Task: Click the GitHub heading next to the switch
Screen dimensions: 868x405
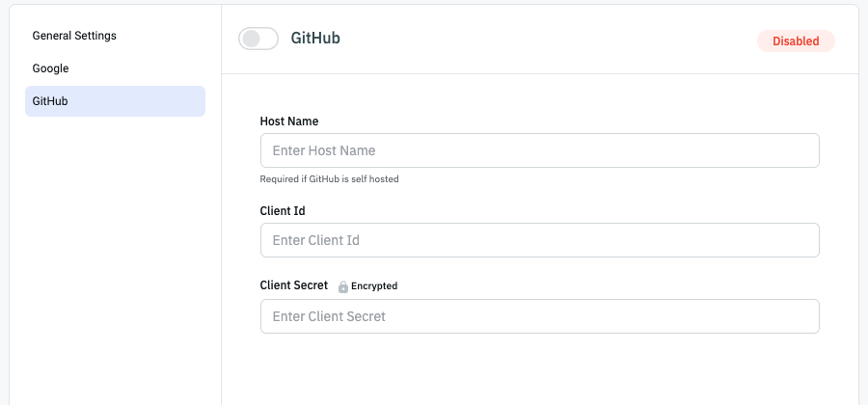Action: pos(315,39)
